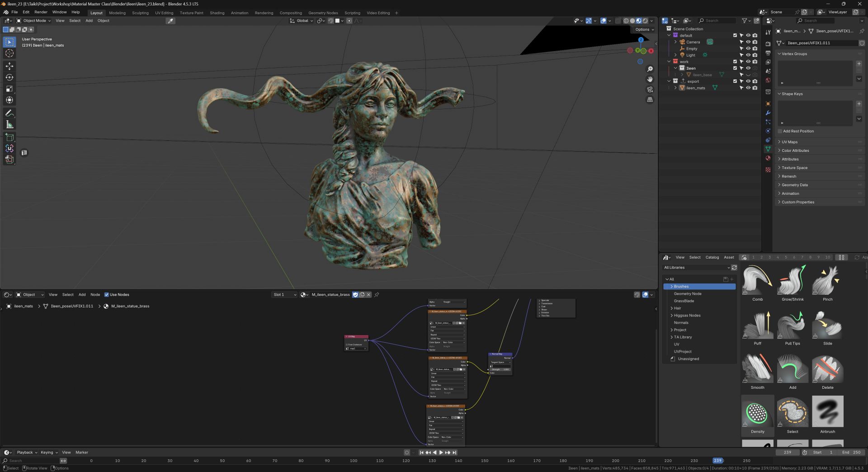Viewport: 868px width, 472px height.
Task: Select the Rotate tool in viewport toolbar
Action: click(x=9, y=77)
